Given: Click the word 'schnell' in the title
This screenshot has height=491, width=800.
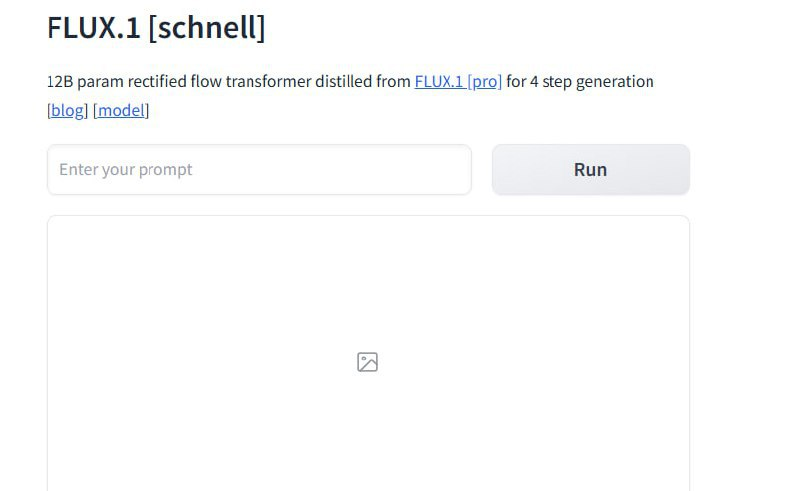Looking at the screenshot, I should 207,27.
